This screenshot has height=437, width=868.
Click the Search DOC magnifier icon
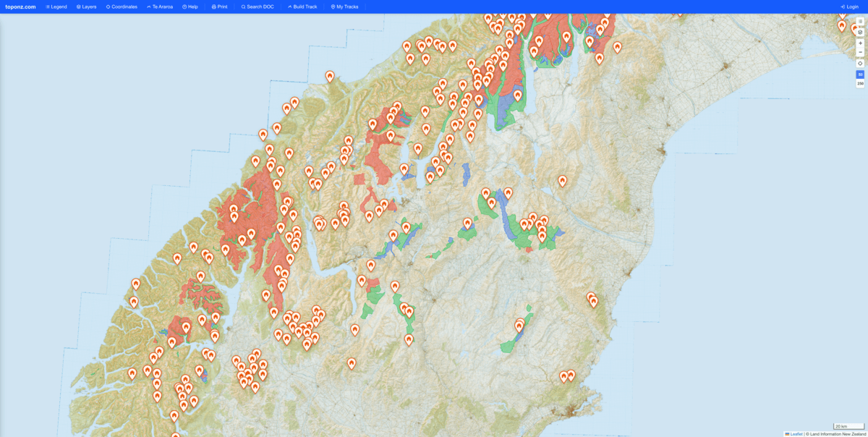click(242, 7)
